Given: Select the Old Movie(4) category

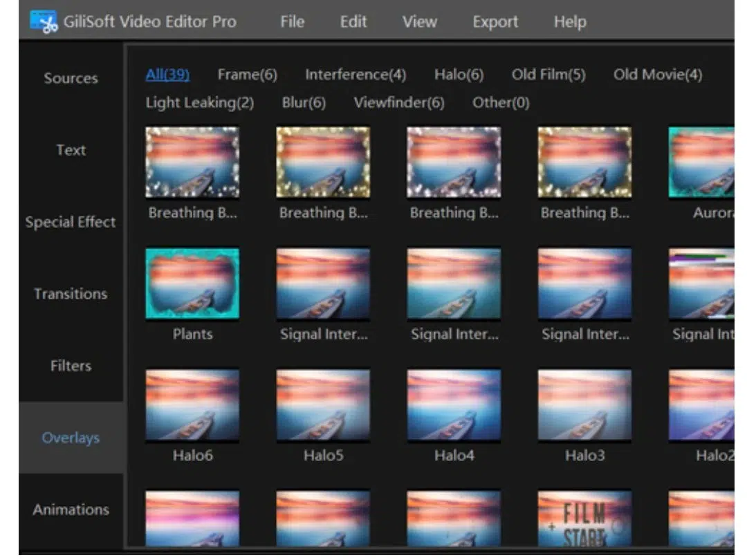Looking at the screenshot, I should [658, 75].
